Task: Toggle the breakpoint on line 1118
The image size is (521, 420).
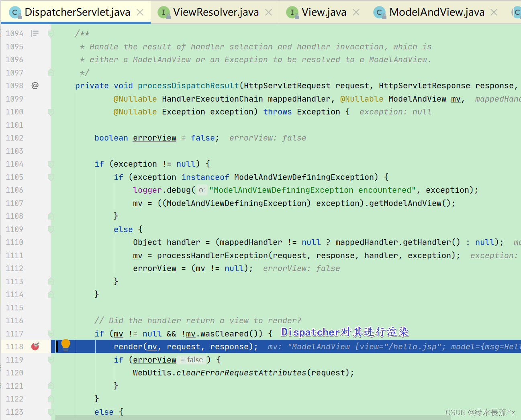Action: (35, 346)
